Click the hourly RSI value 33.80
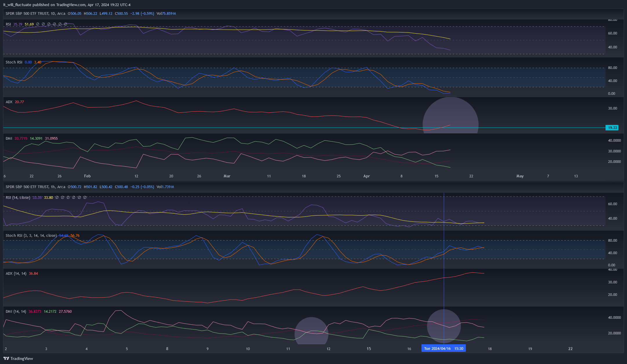Screen dimensions: 627x364 point(48,198)
